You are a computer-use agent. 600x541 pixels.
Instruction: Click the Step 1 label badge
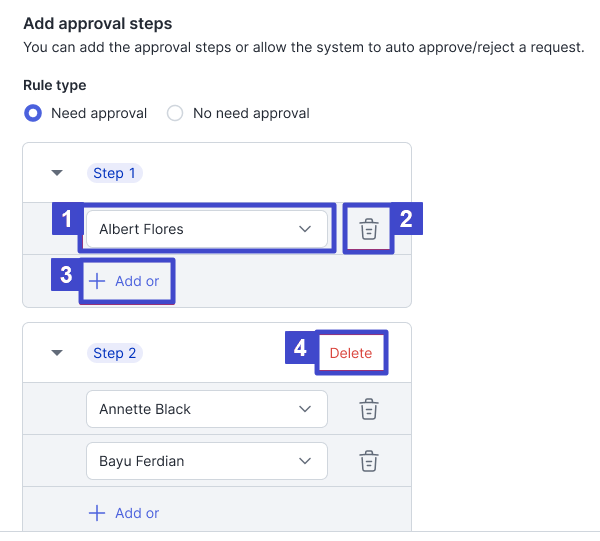click(115, 173)
